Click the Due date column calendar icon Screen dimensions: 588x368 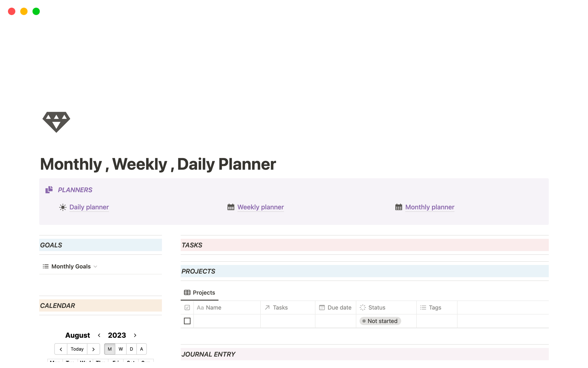pyautogui.click(x=322, y=308)
